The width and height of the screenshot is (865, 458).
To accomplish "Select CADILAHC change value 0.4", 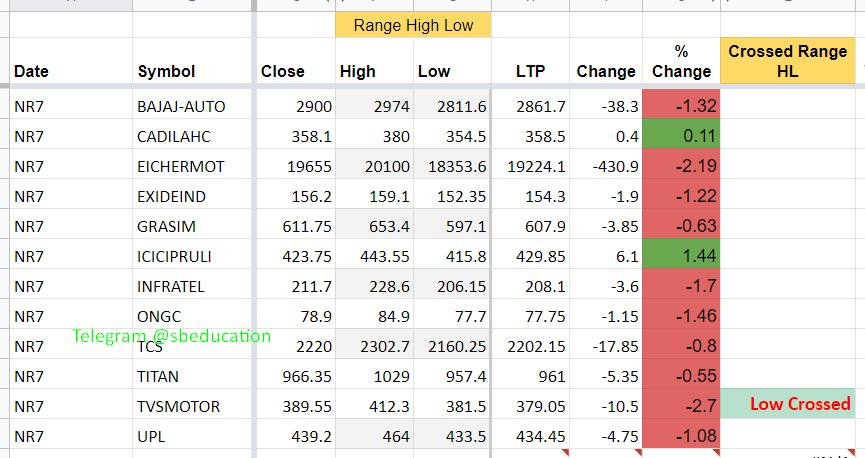I will pyautogui.click(x=606, y=136).
